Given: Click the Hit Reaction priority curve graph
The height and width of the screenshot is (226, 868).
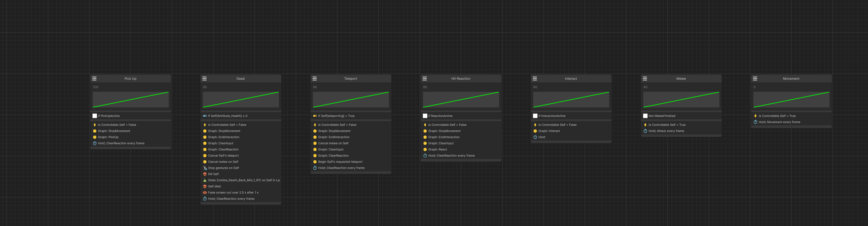Looking at the screenshot, I should (x=461, y=99).
